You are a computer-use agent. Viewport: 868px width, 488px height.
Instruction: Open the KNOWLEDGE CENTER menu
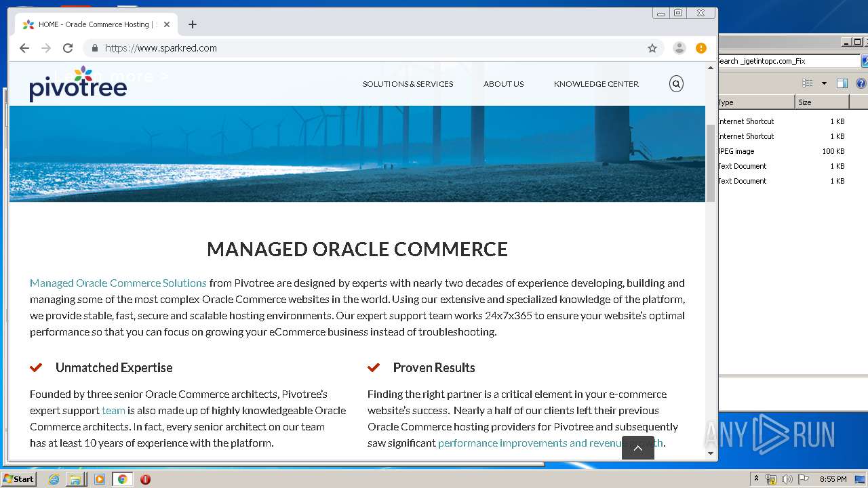(x=596, y=84)
